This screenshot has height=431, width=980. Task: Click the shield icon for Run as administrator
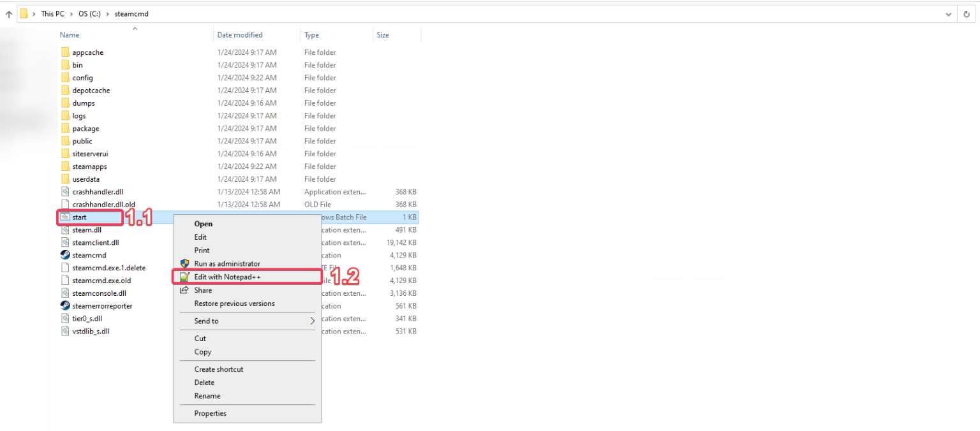[185, 263]
